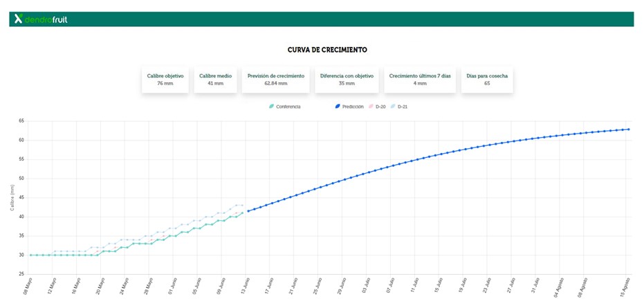644x306 pixels.
Task: Click the Crecimiento últimos 7 días card
Action: 421,79
